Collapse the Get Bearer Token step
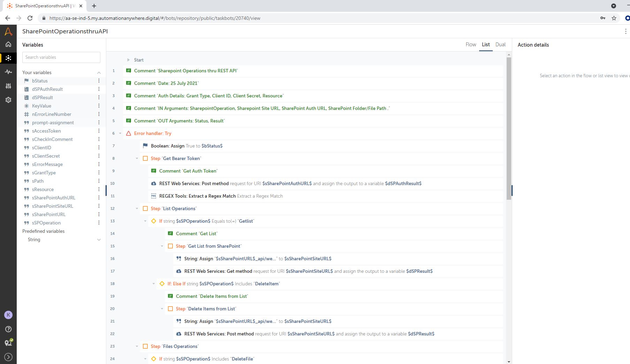This screenshot has width=630, height=364. pos(137,158)
